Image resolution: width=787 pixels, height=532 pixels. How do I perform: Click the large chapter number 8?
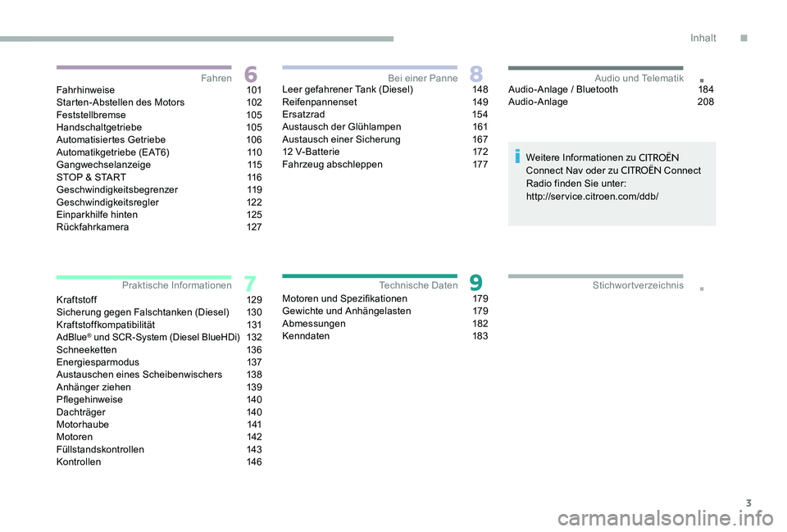click(476, 75)
